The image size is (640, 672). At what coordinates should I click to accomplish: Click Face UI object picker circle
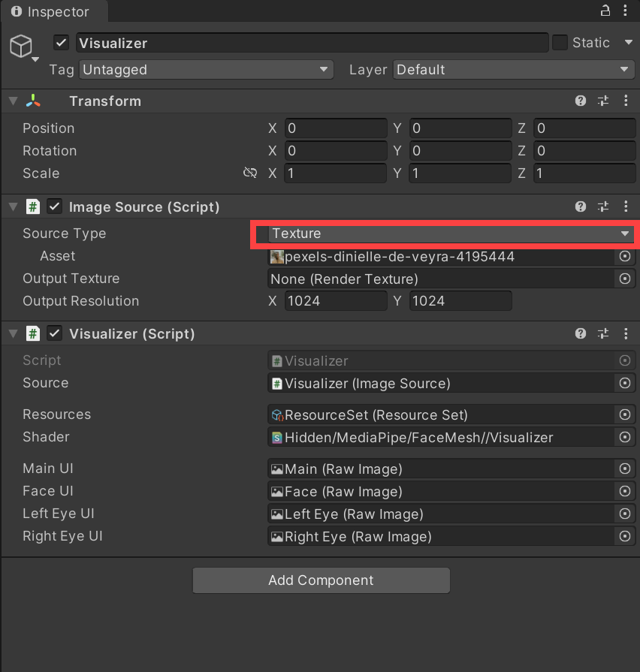[625, 491]
